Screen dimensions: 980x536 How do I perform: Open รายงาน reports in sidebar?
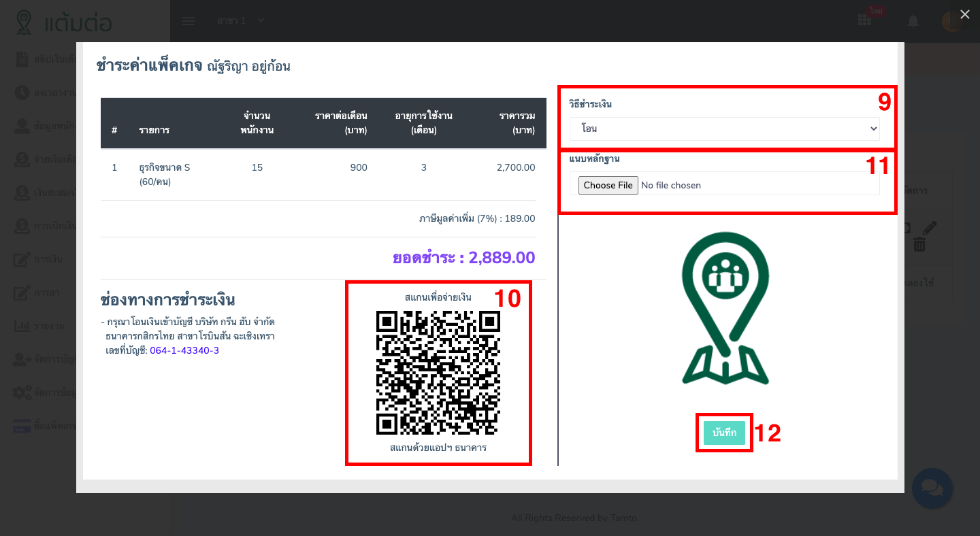click(x=22, y=326)
